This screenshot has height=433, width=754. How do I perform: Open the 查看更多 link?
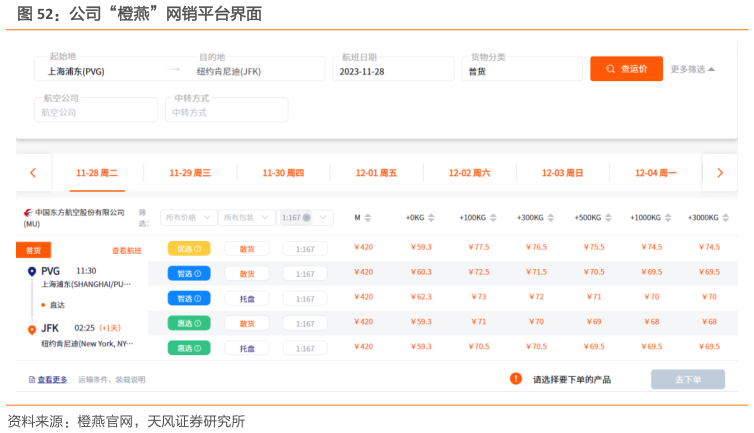pyautogui.click(x=52, y=380)
